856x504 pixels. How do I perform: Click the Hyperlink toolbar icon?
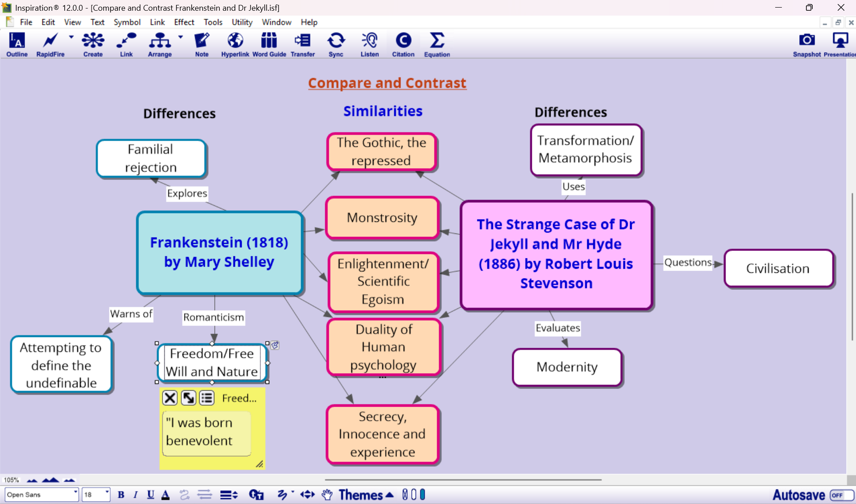[x=235, y=45]
